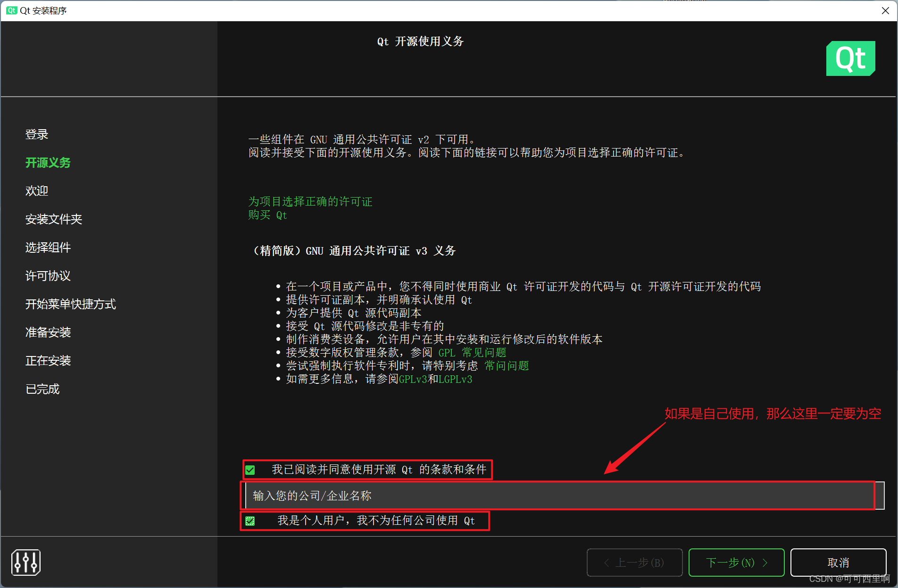The height and width of the screenshot is (588, 898).
Task: Open the GPLv3 link
Action: [x=413, y=379]
